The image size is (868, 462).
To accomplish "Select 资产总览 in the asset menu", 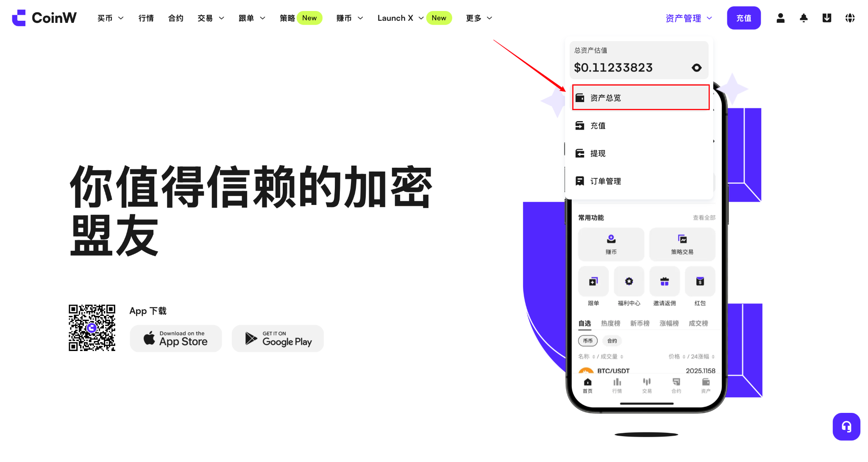I will coord(640,98).
